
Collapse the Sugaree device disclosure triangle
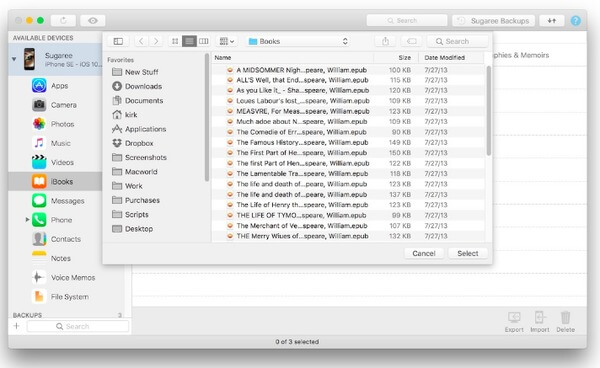click(14, 59)
